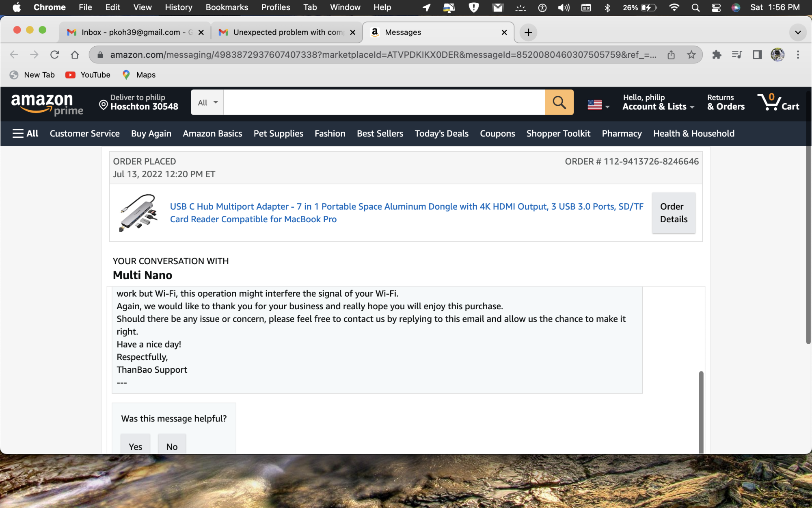812x508 pixels.
Task: Open the US flag language dropdown
Action: 598,105
